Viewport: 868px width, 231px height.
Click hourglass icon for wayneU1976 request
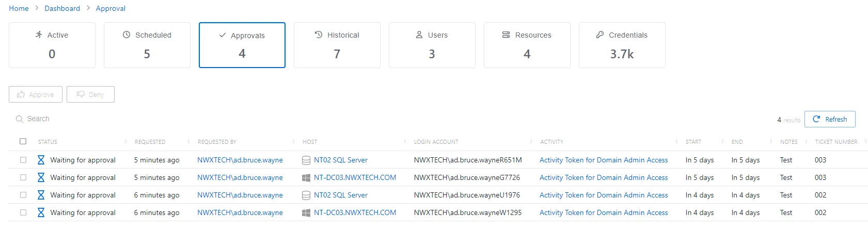41,195
